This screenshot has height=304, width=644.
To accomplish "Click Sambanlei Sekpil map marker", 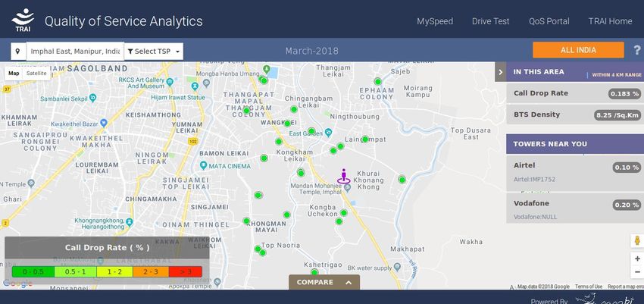I will pyautogui.click(x=93, y=98).
